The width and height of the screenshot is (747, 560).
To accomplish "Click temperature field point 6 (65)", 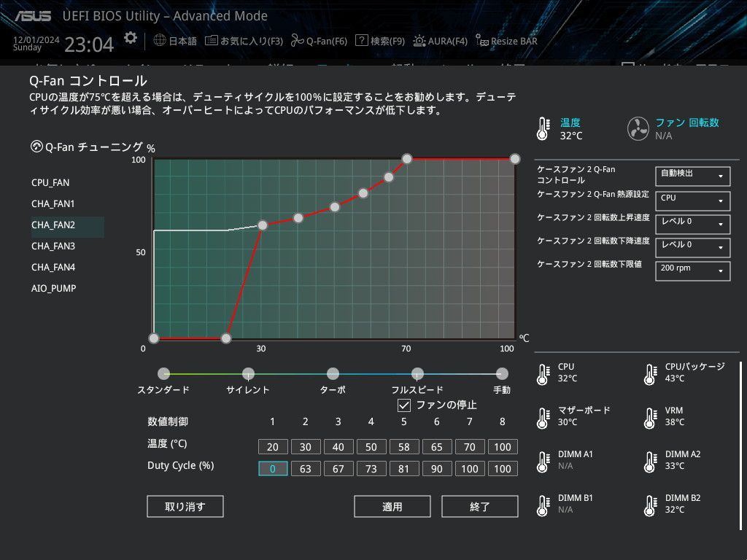I will click(438, 447).
